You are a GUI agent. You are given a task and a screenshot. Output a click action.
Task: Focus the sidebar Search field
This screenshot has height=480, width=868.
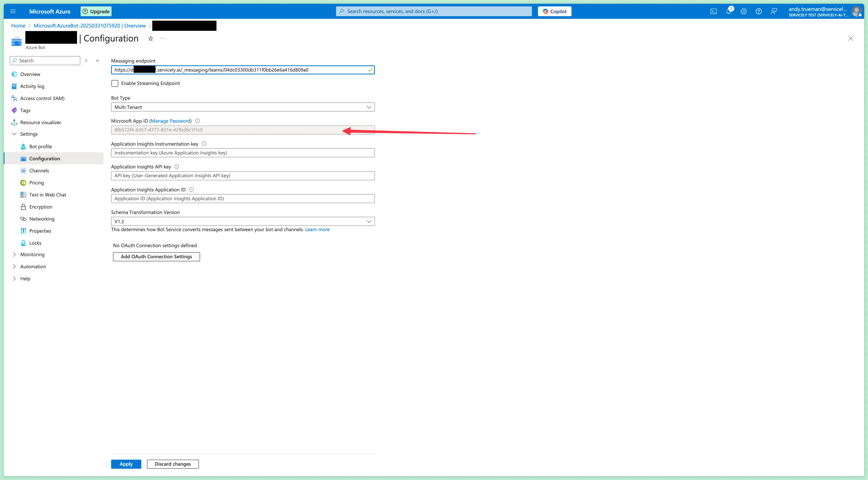click(x=45, y=61)
